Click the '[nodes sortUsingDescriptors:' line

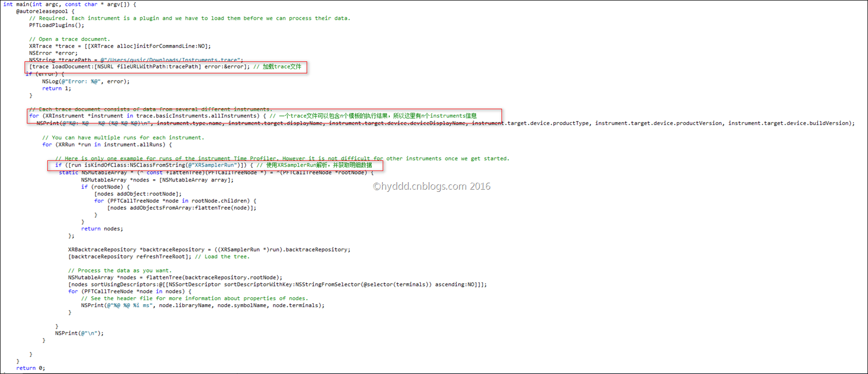tap(277, 284)
